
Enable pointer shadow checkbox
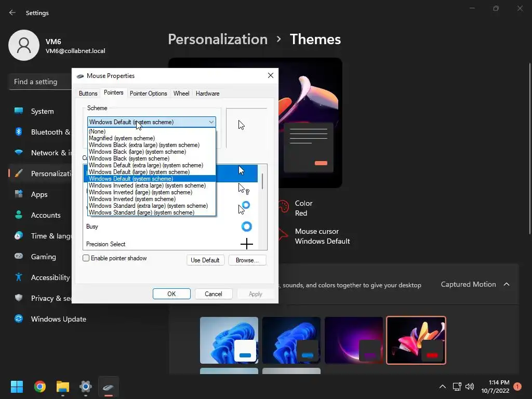click(x=86, y=258)
